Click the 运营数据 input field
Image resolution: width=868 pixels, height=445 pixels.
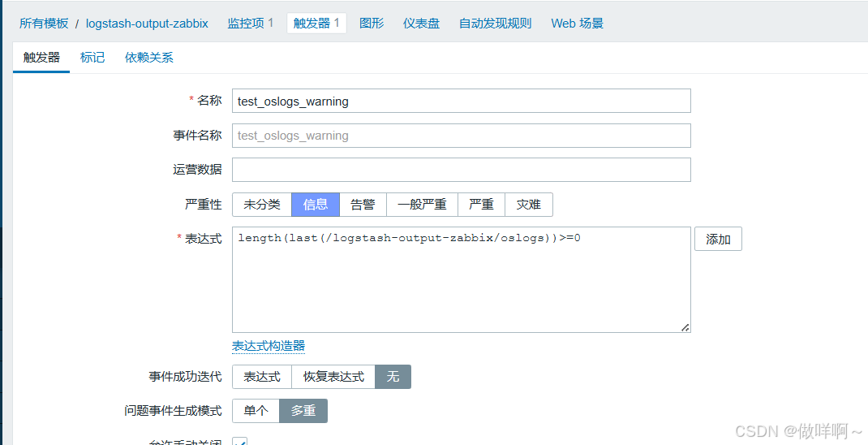click(461, 170)
